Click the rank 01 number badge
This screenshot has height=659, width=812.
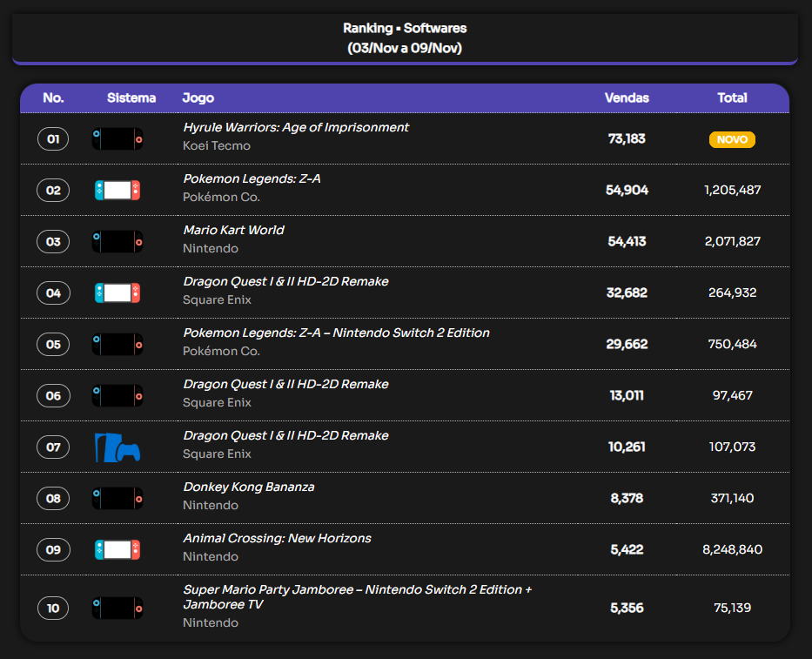[53, 138]
